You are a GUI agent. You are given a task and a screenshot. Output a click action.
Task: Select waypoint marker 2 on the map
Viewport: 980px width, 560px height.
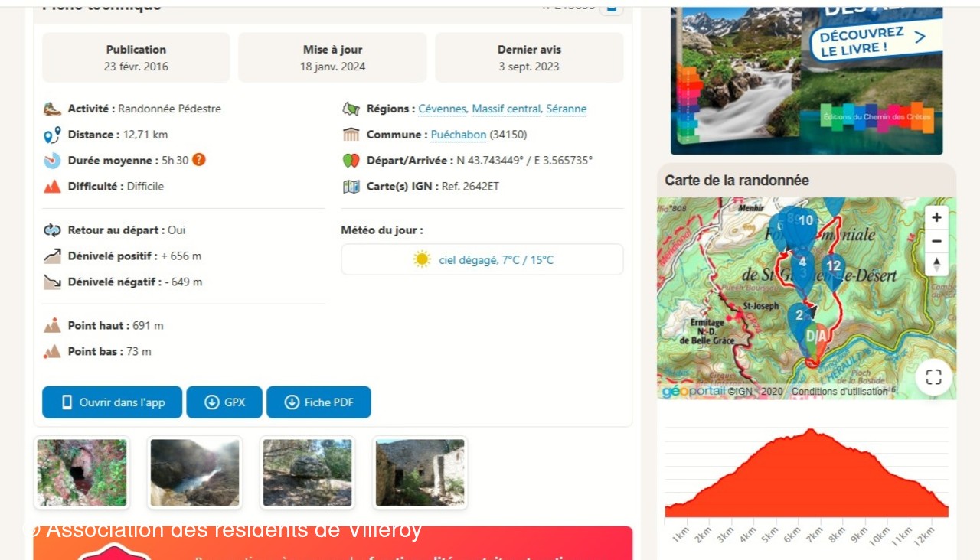tap(799, 315)
